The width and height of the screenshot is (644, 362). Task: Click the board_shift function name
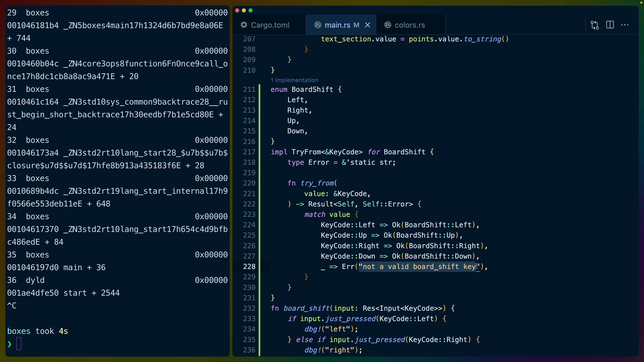point(306,308)
